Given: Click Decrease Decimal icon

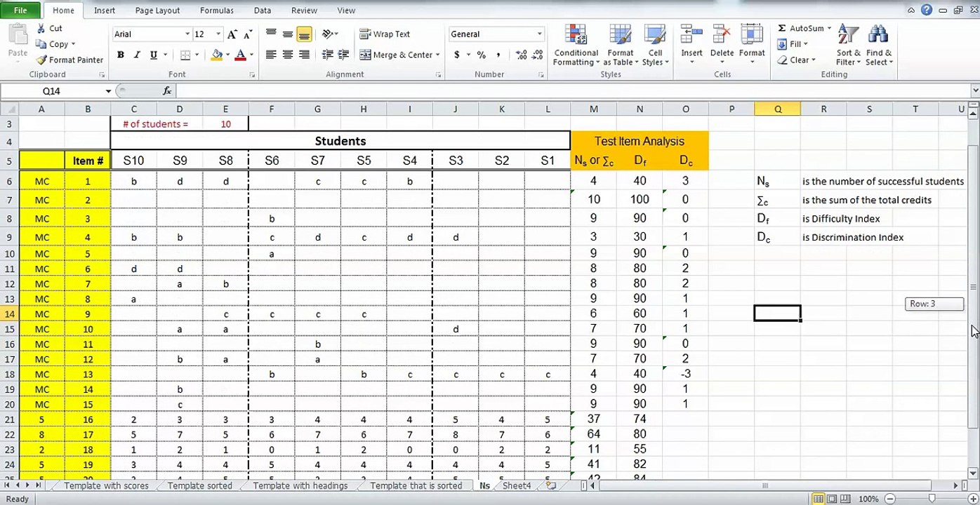Looking at the screenshot, I should pos(538,55).
